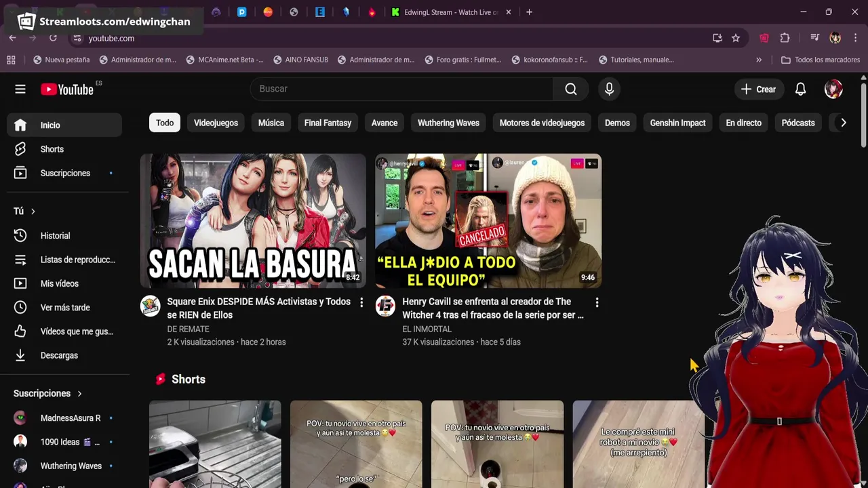Go to Inicio in the sidebar
The height and width of the screenshot is (488, 868).
(x=64, y=125)
